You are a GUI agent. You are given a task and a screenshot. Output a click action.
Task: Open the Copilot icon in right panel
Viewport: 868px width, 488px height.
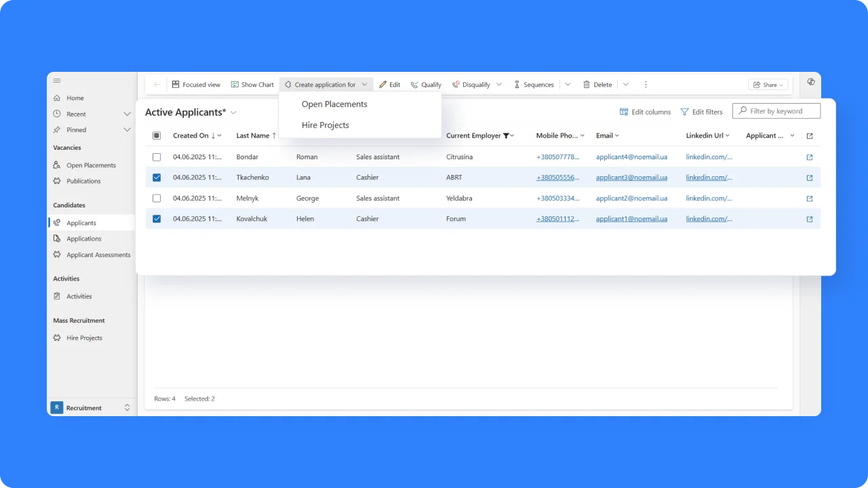[810, 81]
